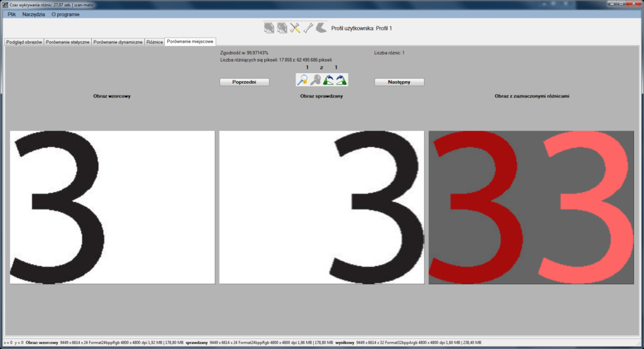Image resolution: width=644 pixels, height=349 pixels.
Task: Click the Następny button
Action: [x=399, y=82]
